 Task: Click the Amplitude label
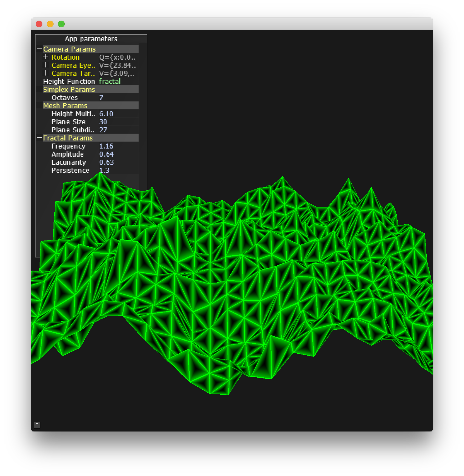67,154
